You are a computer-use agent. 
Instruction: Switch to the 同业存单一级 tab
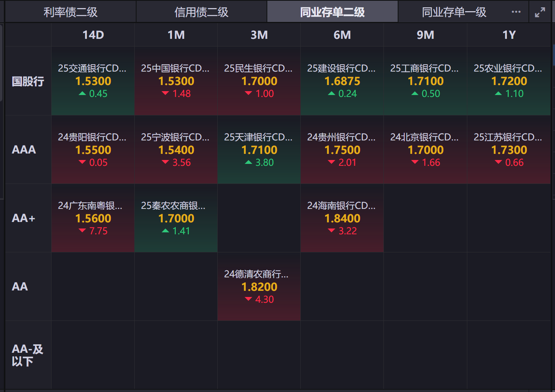click(454, 12)
